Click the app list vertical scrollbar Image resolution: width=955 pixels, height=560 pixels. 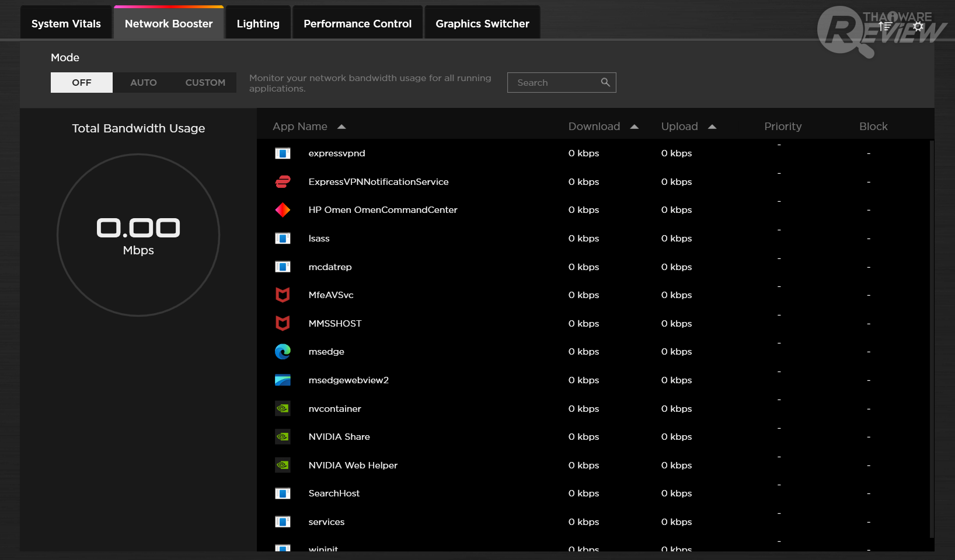click(931, 338)
